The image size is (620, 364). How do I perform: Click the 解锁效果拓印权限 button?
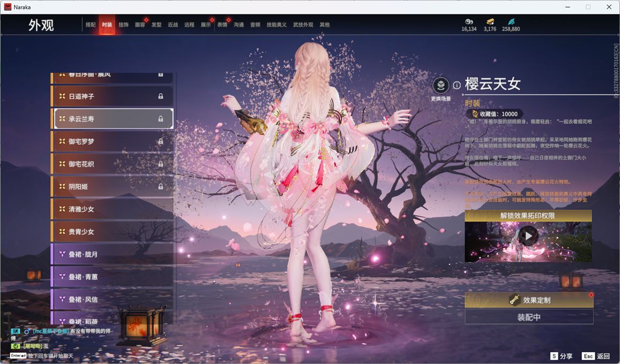tap(528, 216)
